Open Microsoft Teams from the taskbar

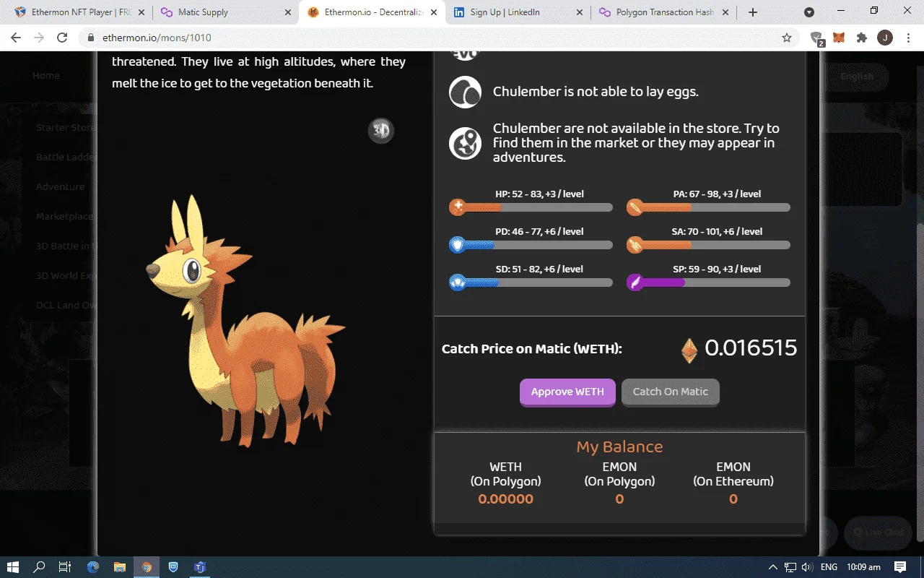[x=200, y=567]
